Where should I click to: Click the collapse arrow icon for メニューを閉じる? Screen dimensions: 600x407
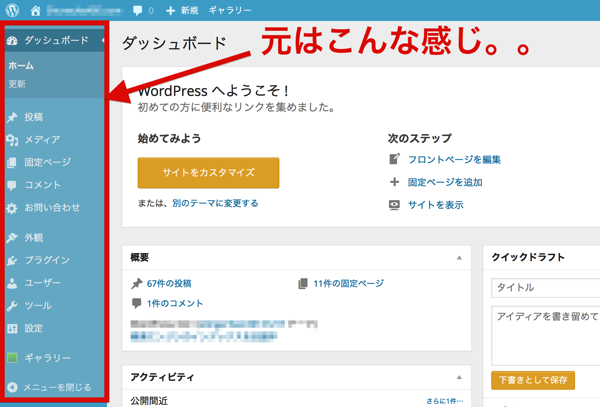(x=12, y=387)
